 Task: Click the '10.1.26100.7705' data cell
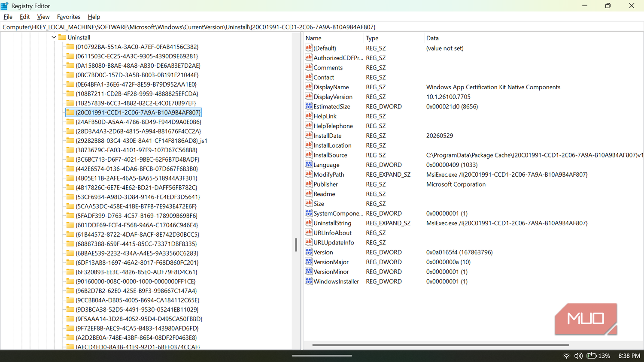pyautogui.click(x=448, y=97)
